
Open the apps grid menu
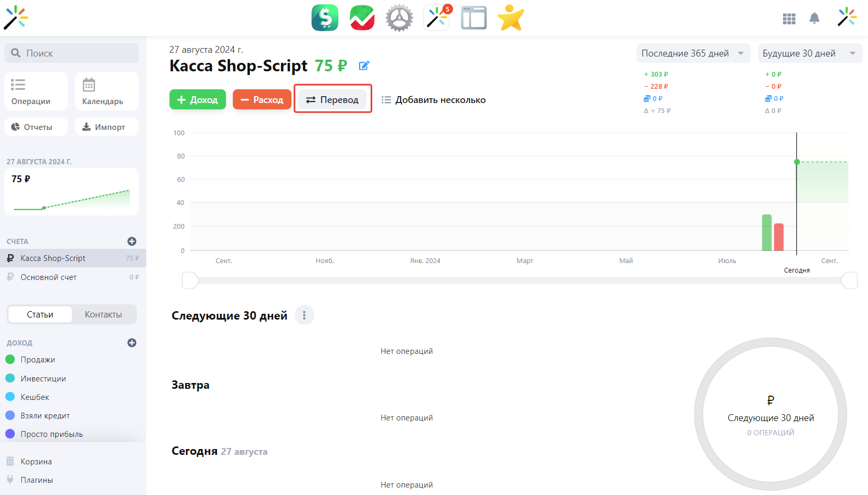[x=789, y=19]
